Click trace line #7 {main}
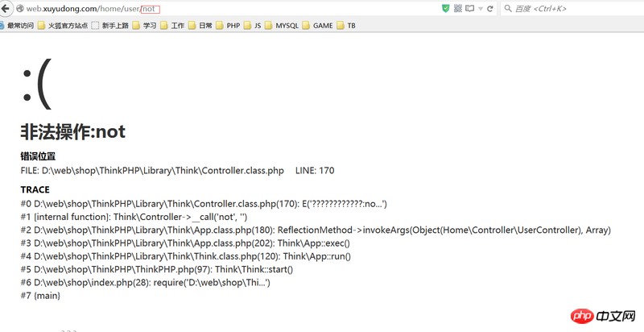Screen dimensions: 644x332 pyautogui.click(x=40, y=296)
